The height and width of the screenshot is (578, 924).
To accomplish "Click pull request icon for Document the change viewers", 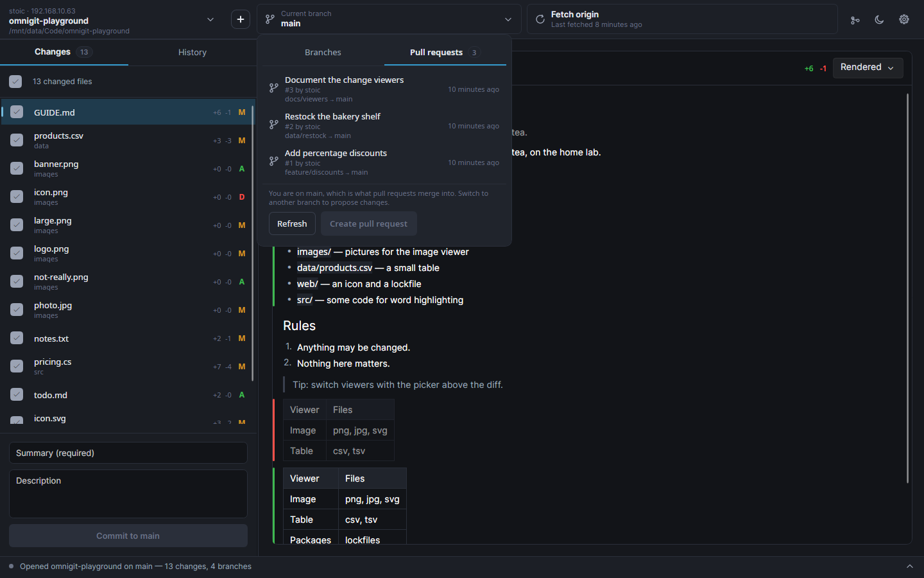I will click(x=274, y=88).
